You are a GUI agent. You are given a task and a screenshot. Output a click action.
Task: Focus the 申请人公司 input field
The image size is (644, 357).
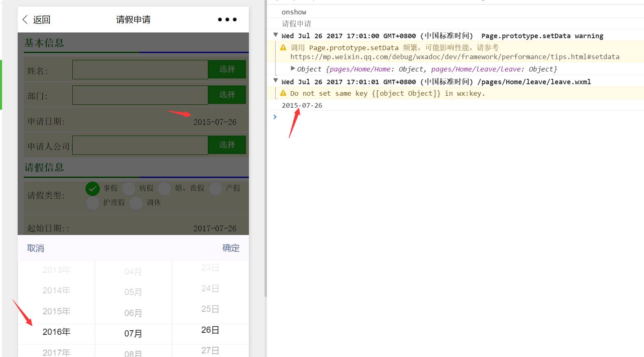[140, 145]
